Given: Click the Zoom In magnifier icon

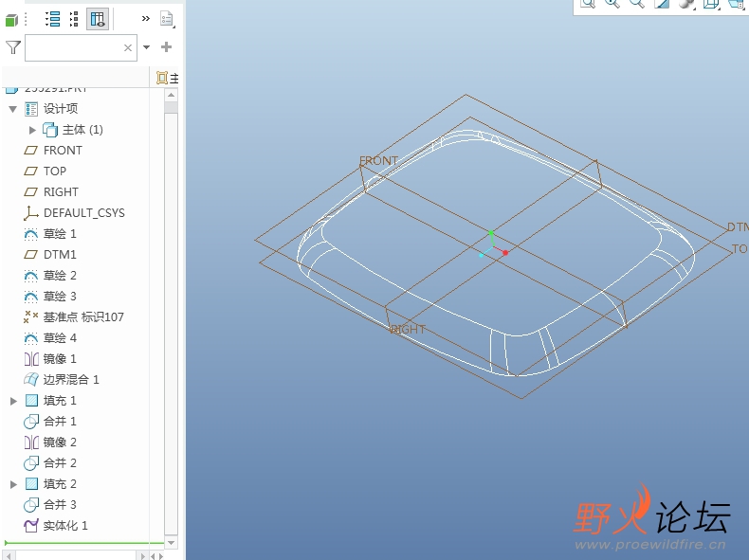Looking at the screenshot, I should (x=612, y=4).
